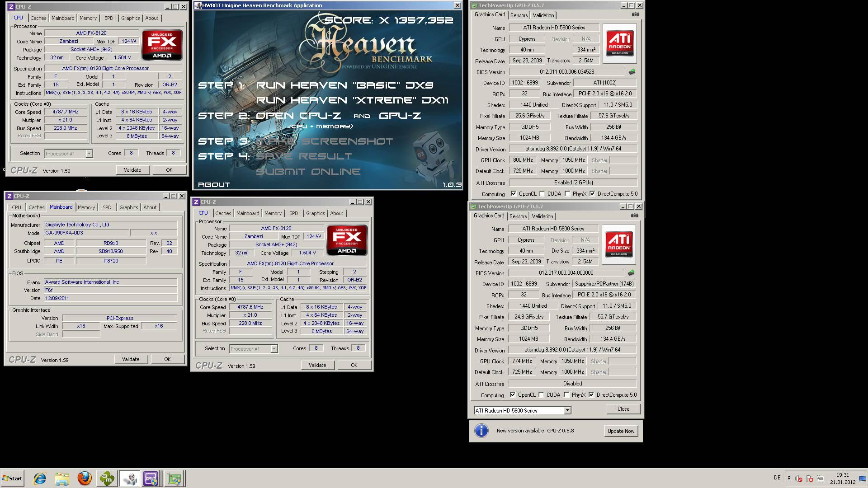Open Memory tab in Mainboard CPU-Z window
The image size is (868, 488).
point(86,207)
